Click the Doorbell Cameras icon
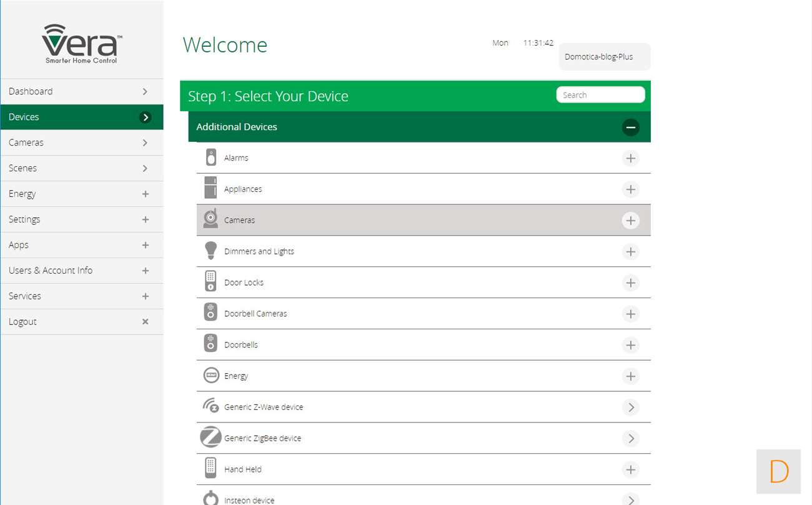 (210, 312)
